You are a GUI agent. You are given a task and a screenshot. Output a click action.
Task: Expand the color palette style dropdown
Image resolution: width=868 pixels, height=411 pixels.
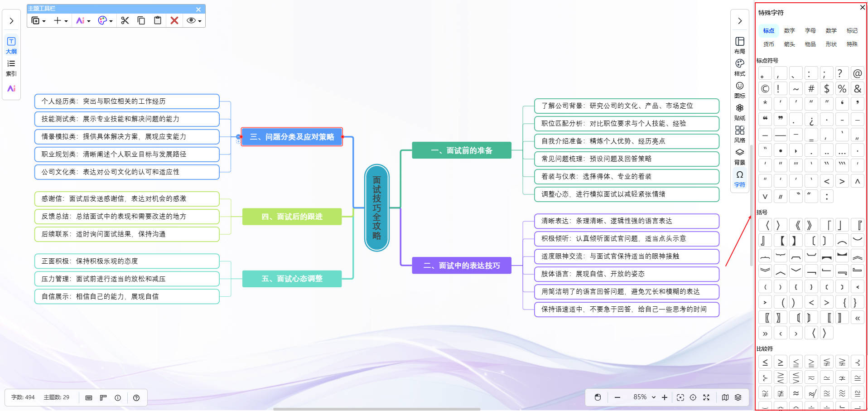[105, 20]
